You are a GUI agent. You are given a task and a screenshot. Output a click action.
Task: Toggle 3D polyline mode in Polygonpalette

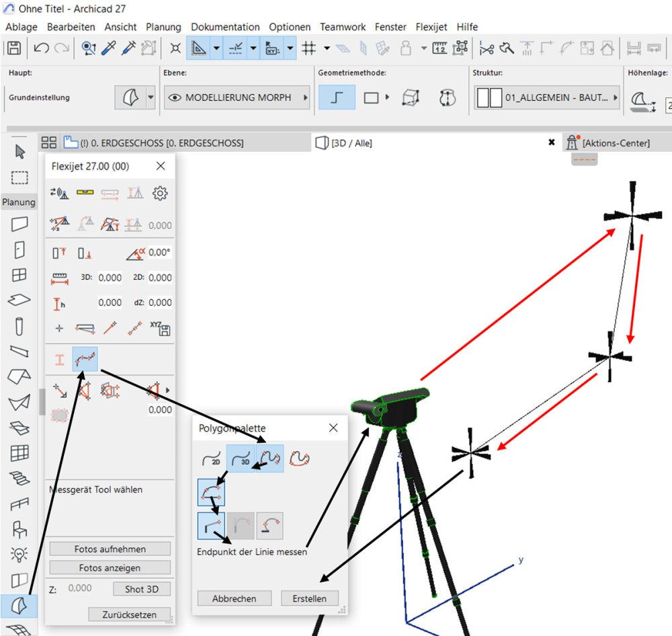241,459
